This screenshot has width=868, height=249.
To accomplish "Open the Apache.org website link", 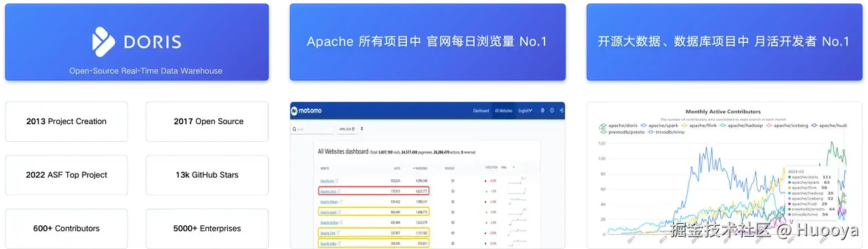I will (328, 180).
